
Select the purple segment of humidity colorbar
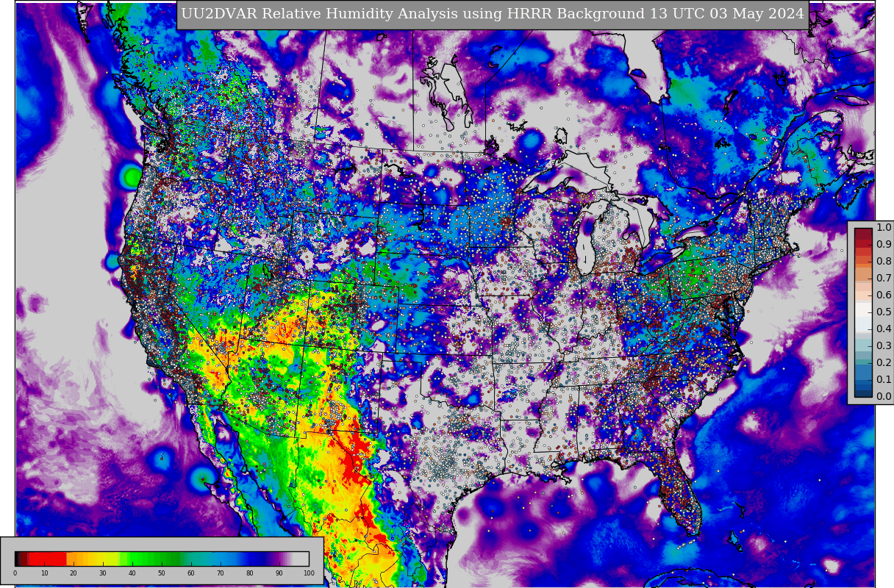(278, 558)
